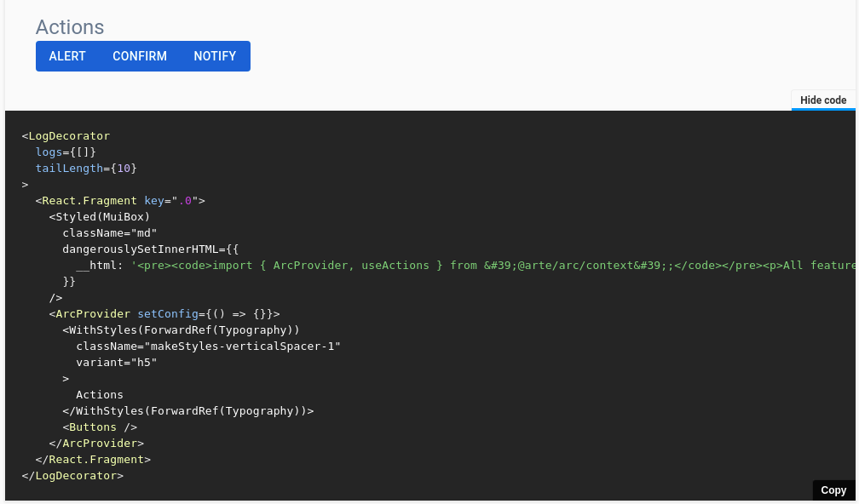The height and width of the screenshot is (504, 859).
Task: Click the NOTIFY button
Action: point(215,56)
